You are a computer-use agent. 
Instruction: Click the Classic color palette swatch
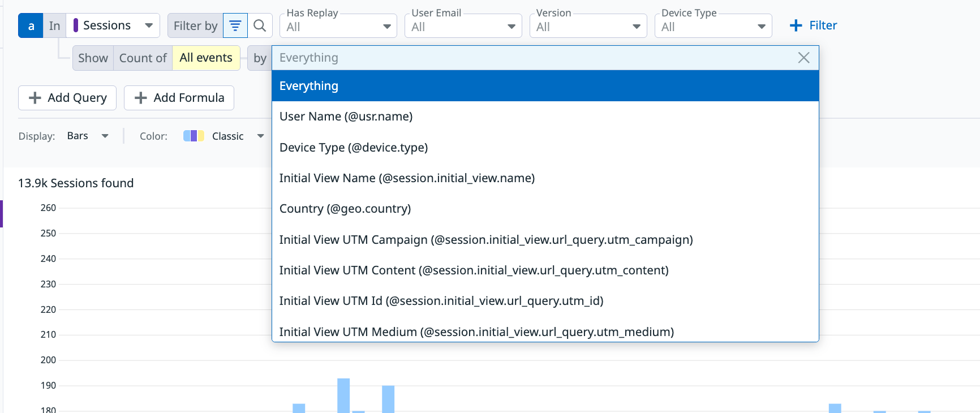click(x=194, y=136)
